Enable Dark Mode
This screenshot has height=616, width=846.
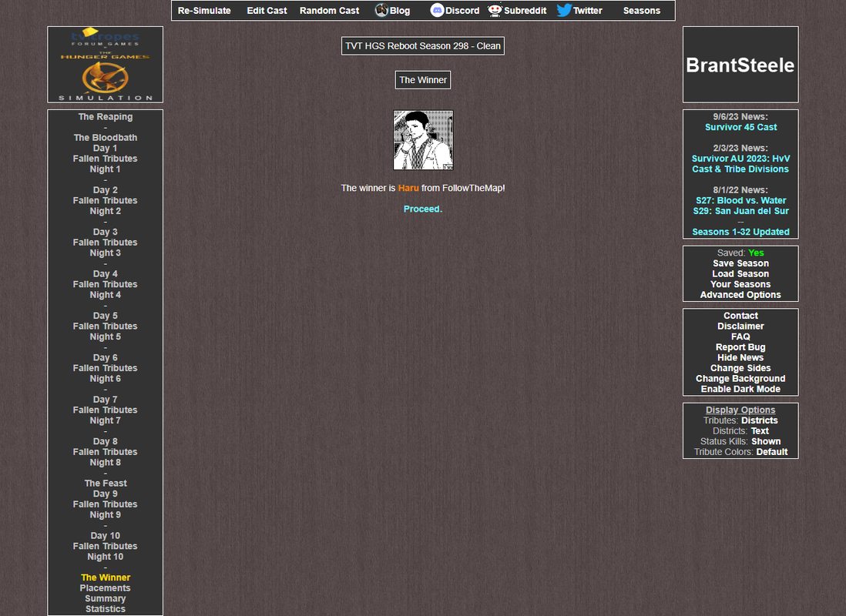740,389
